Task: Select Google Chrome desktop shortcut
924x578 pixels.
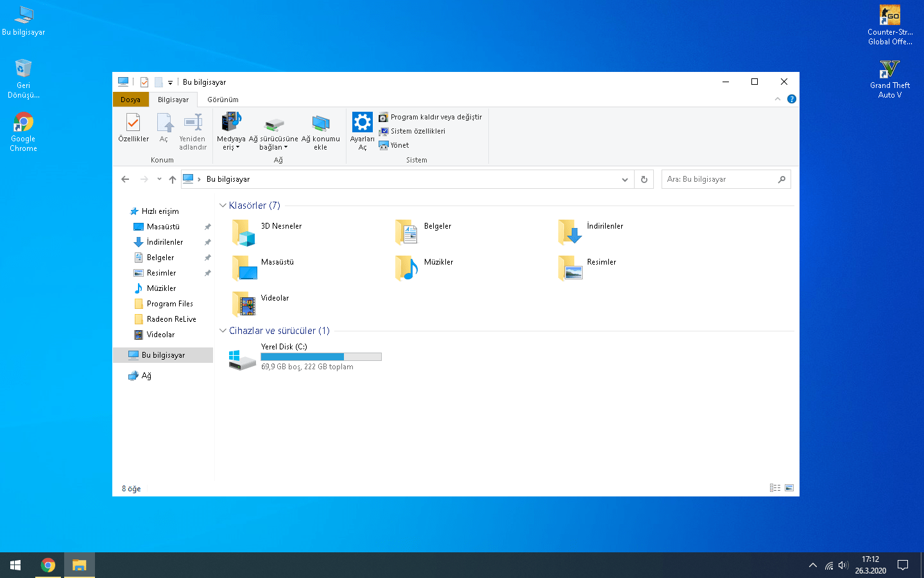Action: point(24,132)
